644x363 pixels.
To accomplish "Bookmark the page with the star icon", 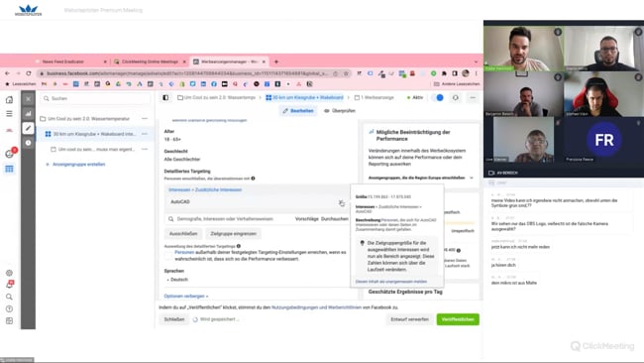I will [x=346, y=73].
